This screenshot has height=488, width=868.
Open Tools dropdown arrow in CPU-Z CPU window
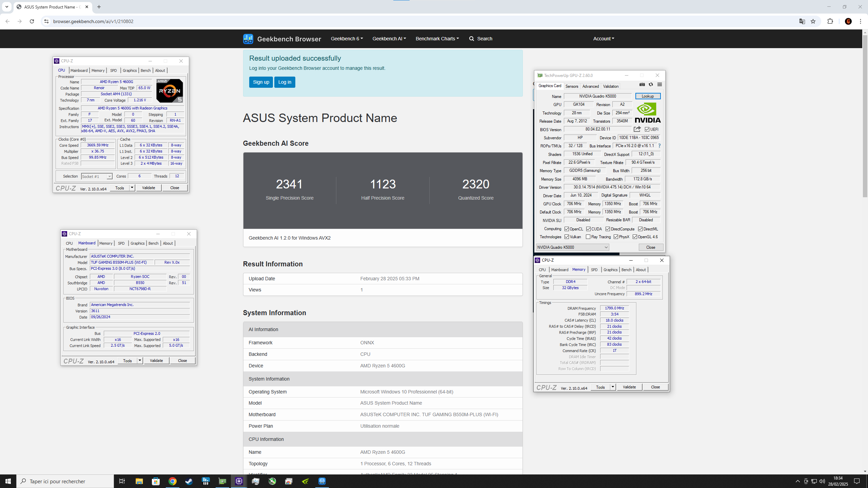tap(132, 188)
